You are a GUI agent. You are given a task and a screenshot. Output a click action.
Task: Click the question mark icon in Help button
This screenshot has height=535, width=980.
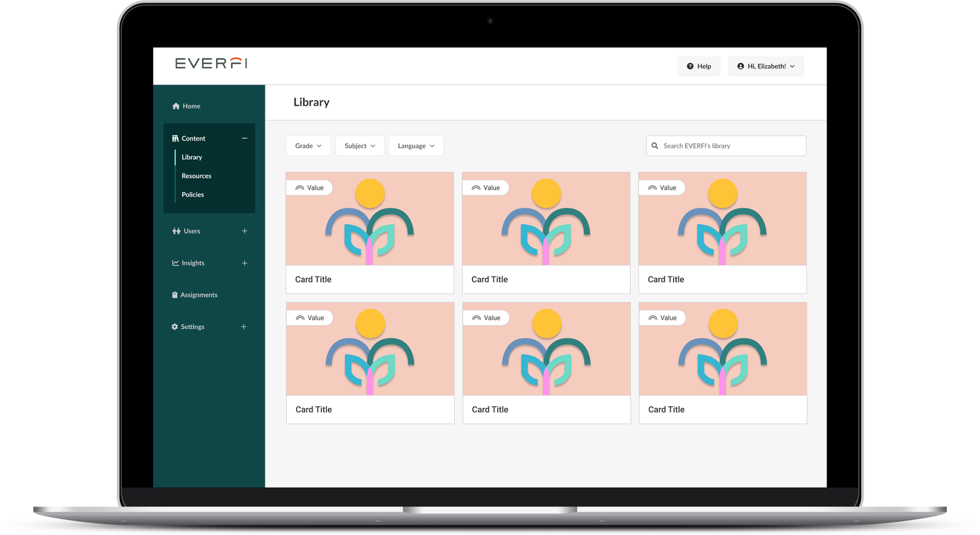(690, 66)
